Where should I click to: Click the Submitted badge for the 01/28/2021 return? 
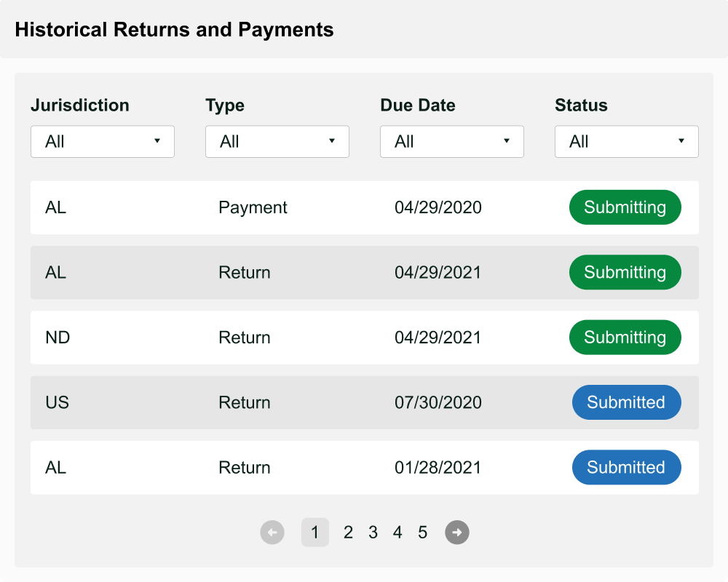(x=626, y=467)
